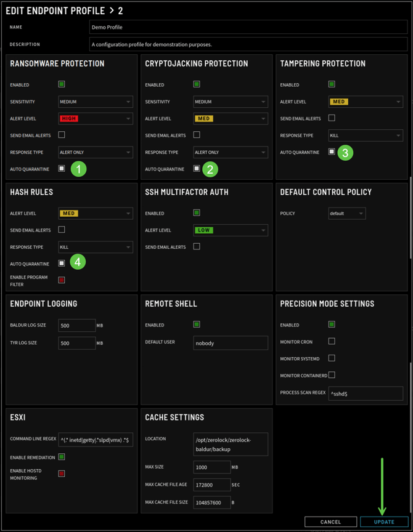Viewport: 413px width, 532px height.
Task: Toggle Ransomware Protection Enabled checkbox
Action: pos(62,84)
